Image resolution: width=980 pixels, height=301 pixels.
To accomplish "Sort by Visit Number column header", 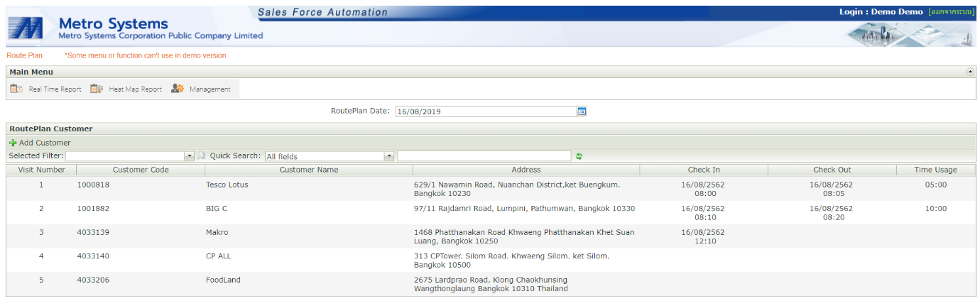I will [x=41, y=170].
